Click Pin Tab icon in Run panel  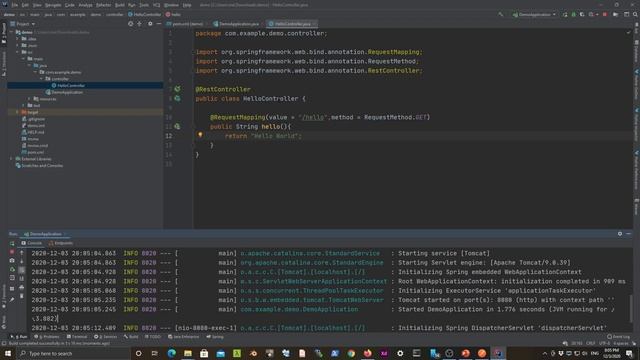(x=12, y=300)
